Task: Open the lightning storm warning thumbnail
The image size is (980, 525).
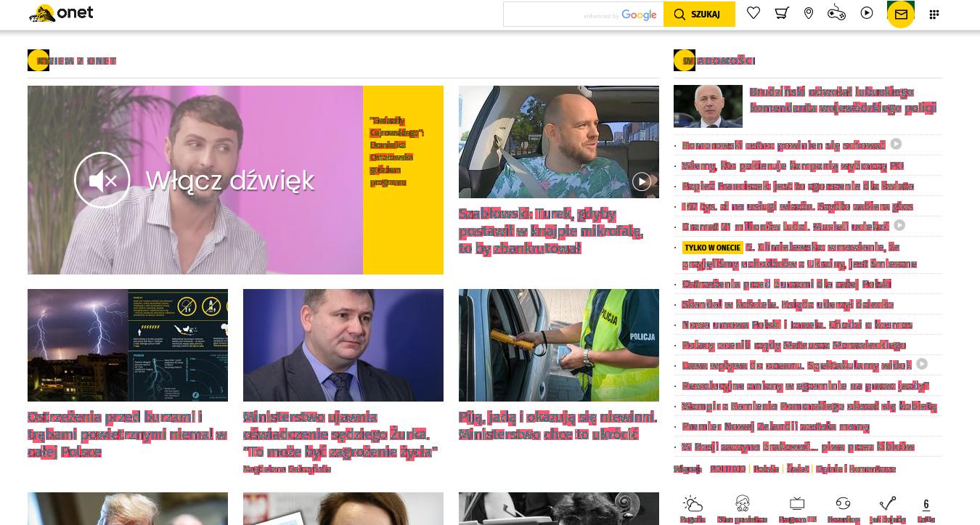Action: (x=128, y=345)
